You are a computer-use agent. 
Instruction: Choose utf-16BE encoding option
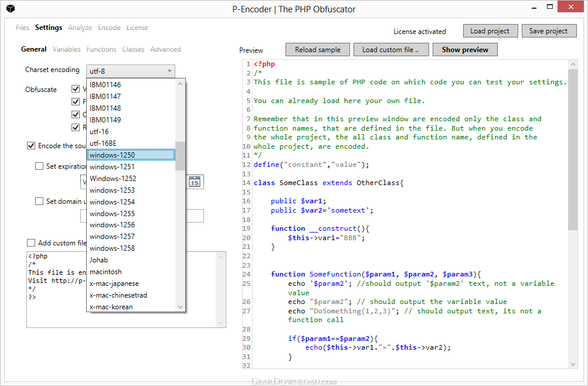[131, 143]
